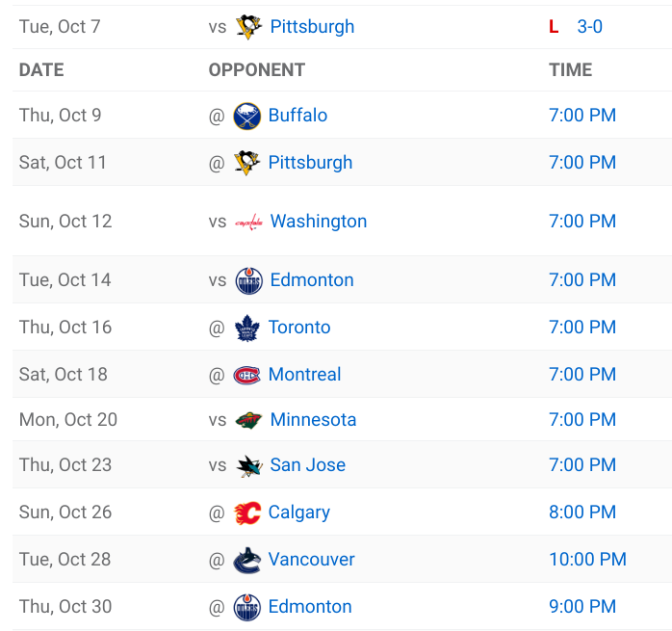
Task: Click the Toronto Maple Leafs logo
Action: click(247, 329)
